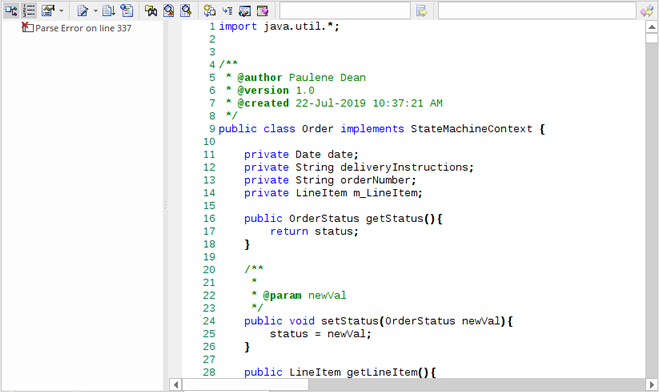Open dropdown arrow beside code engineering options
659x392 pixels.
coord(61,11)
